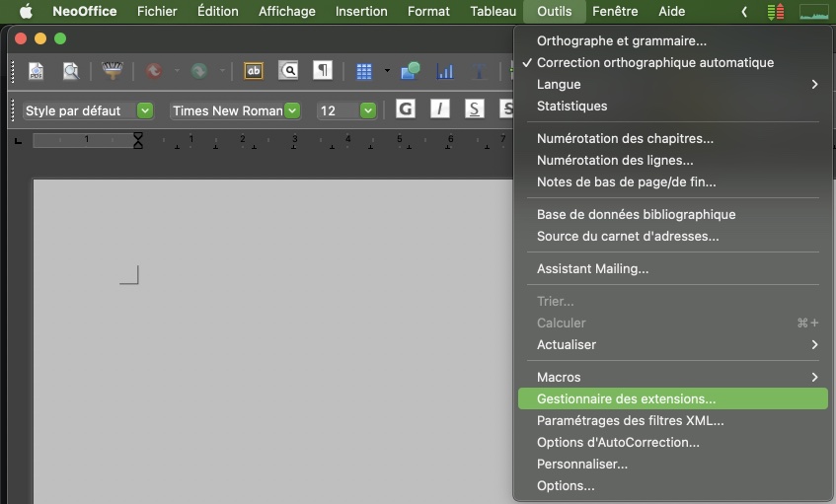Open print preview with the magnifier page icon
836x504 pixels.
click(x=71, y=71)
